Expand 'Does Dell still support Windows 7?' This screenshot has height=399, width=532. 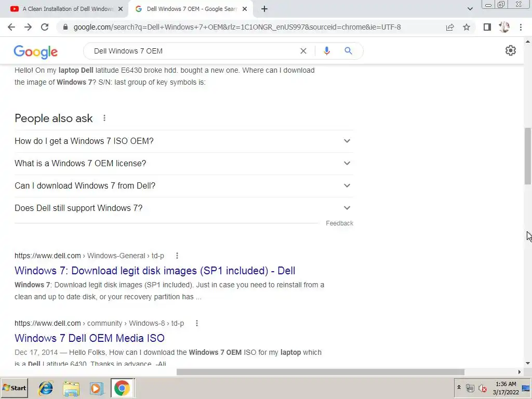(184, 208)
